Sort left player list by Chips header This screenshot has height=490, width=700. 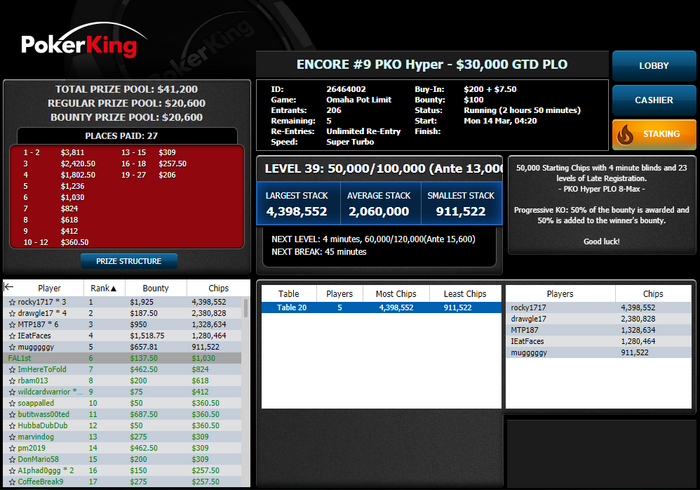(218, 288)
